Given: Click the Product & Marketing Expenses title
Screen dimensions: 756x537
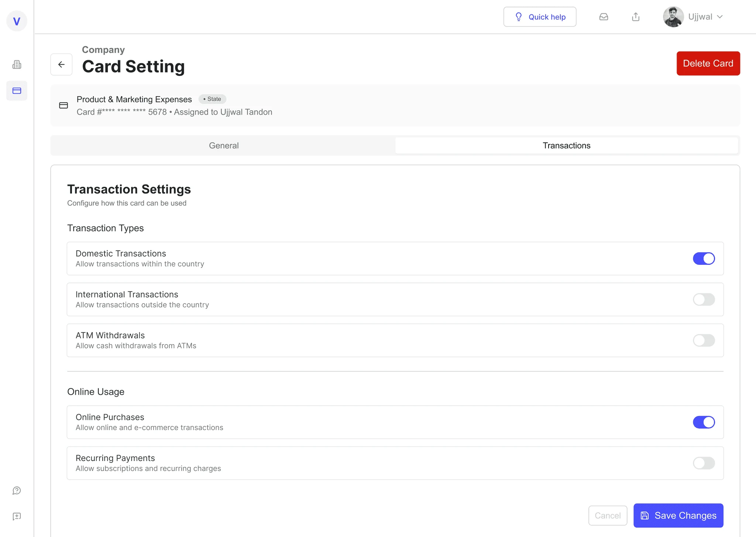Looking at the screenshot, I should pos(134,100).
